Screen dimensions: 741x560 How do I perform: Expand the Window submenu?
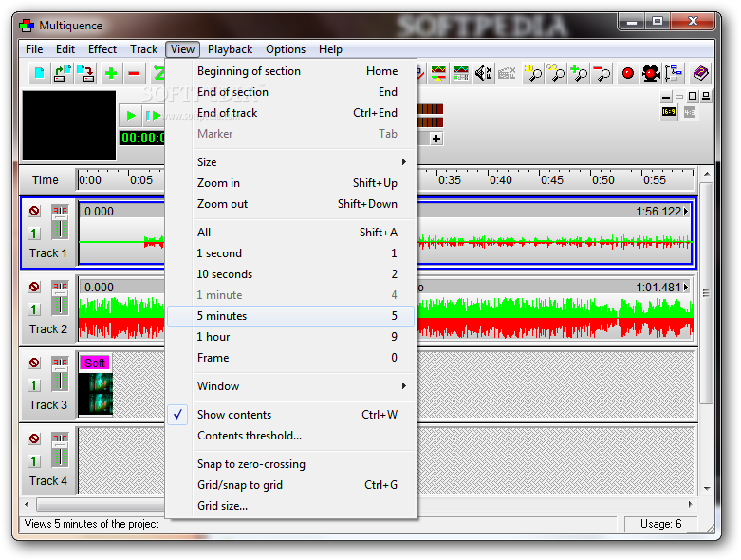tap(290, 386)
